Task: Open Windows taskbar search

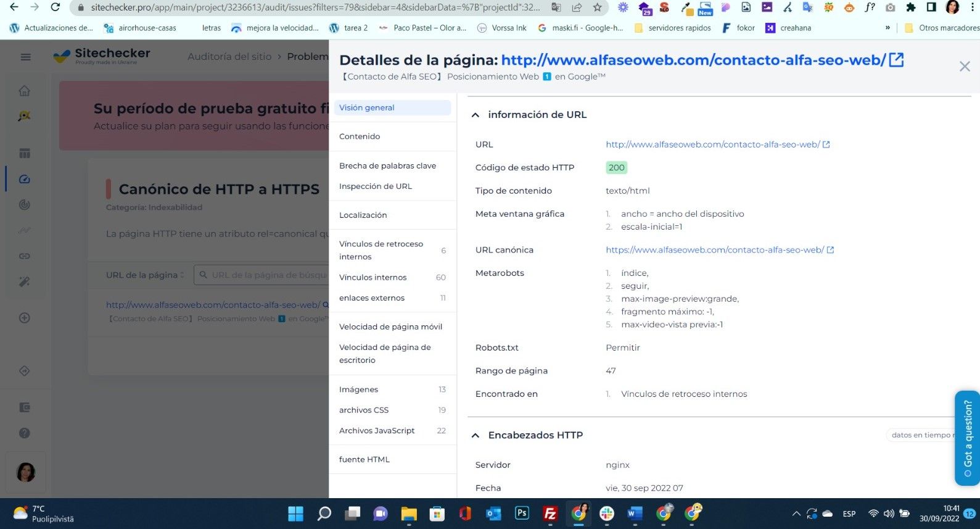Action: (324, 513)
